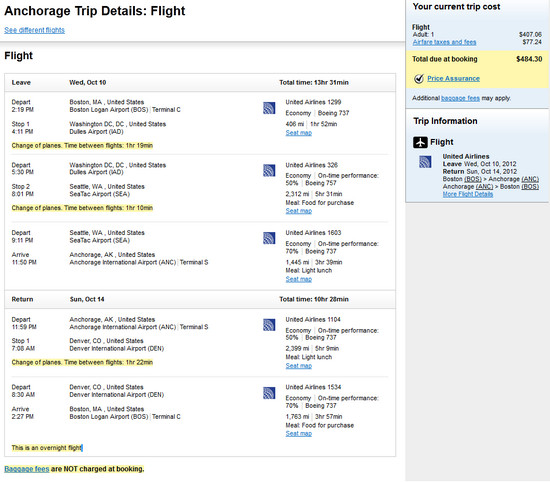The image size is (550, 482).
Task: Click United Airlines 1299 flight number text
Action: (313, 102)
